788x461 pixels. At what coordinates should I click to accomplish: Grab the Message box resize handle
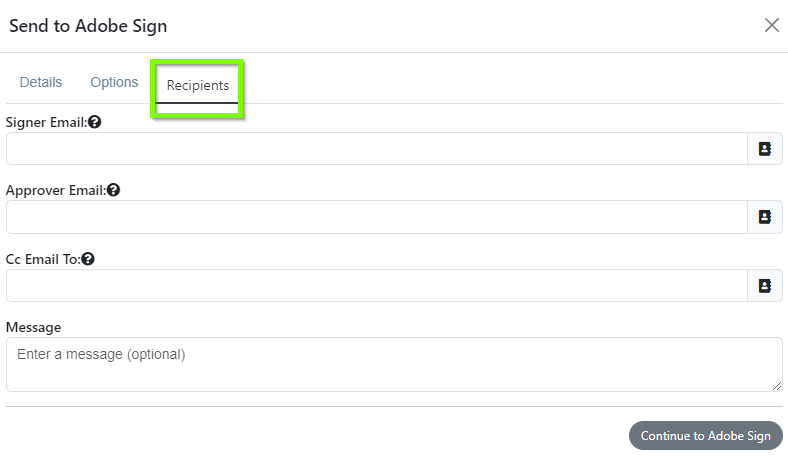(x=777, y=386)
